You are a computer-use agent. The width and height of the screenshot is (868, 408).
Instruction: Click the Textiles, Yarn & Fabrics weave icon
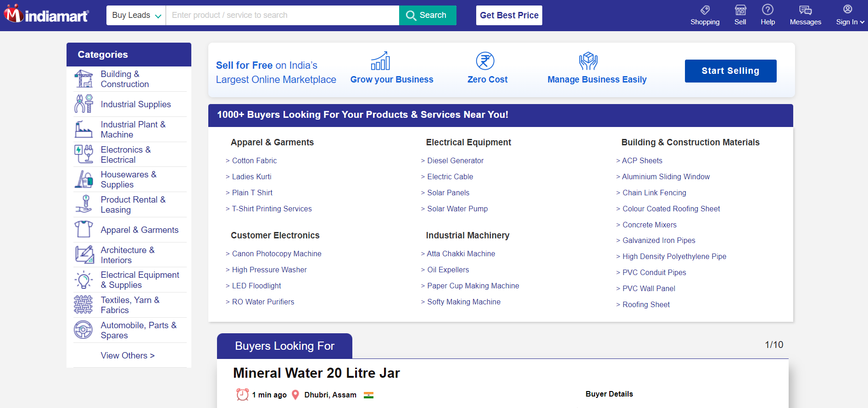[83, 305]
